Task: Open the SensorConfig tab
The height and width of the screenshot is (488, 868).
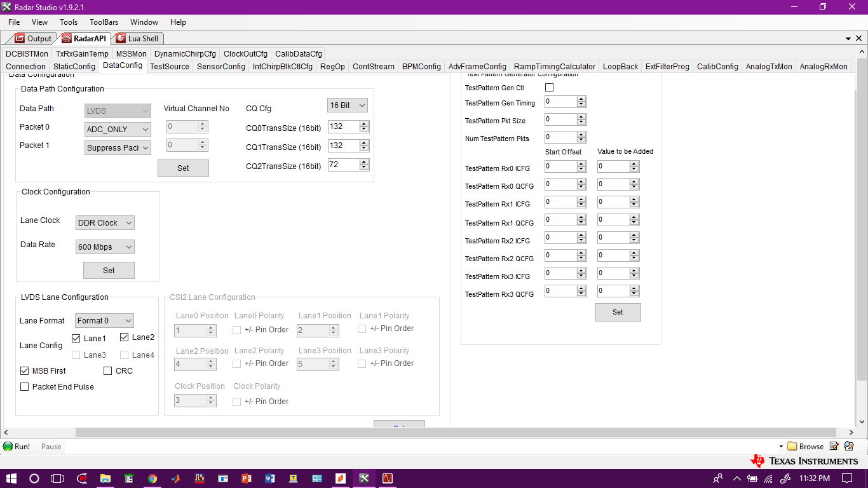Action: [x=220, y=66]
